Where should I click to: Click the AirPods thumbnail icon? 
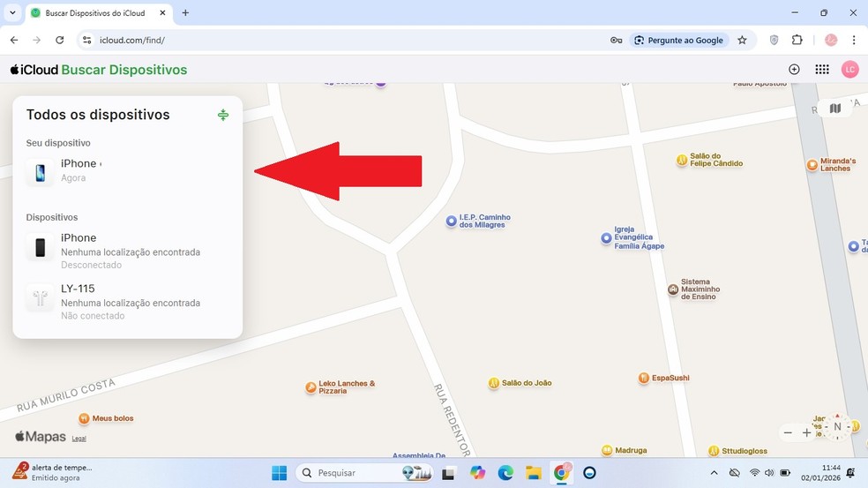point(41,298)
